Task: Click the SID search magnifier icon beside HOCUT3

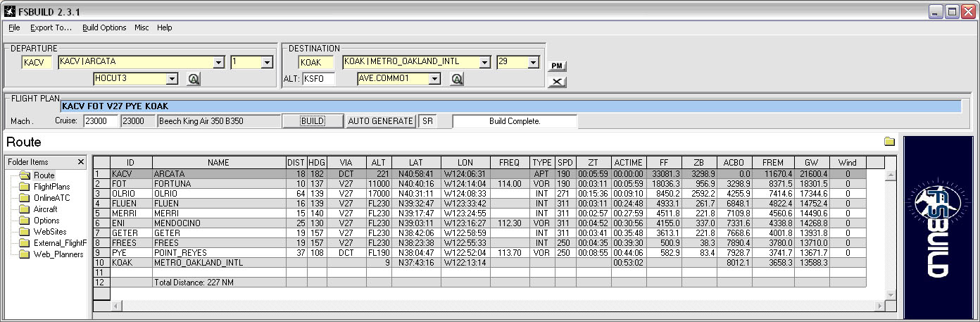Action: (194, 79)
